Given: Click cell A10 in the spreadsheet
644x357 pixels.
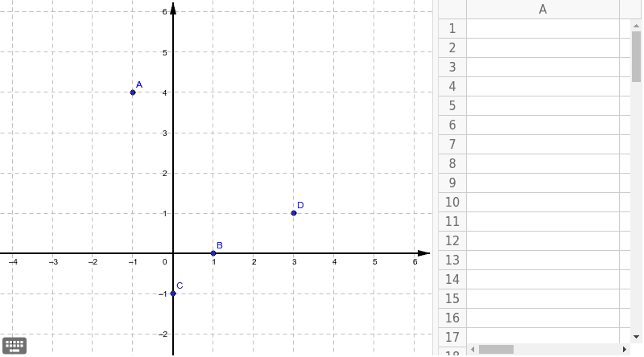Looking at the screenshot, I should [543, 203].
